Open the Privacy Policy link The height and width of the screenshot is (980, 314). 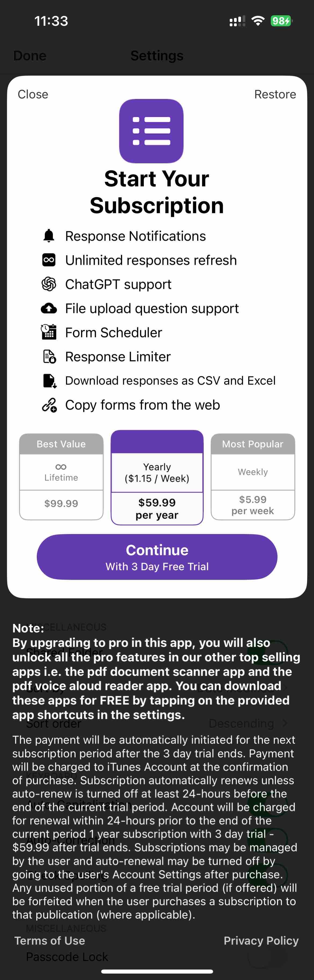(261, 940)
